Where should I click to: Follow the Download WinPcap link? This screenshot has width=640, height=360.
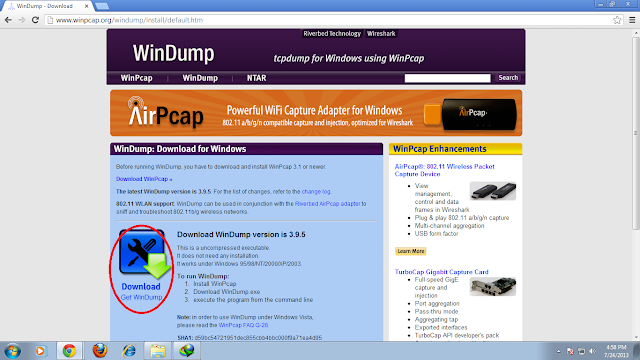click(x=144, y=179)
